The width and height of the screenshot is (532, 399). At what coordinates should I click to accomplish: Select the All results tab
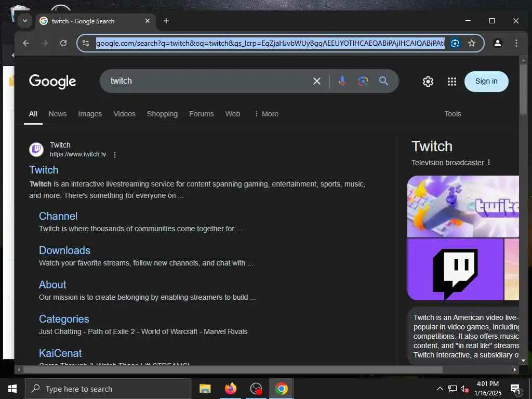point(33,114)
